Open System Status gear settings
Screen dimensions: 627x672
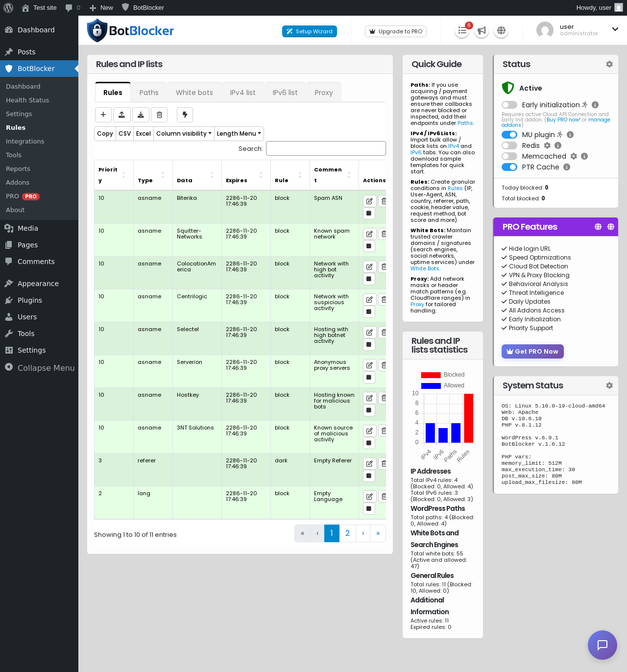tap(609, 385)
